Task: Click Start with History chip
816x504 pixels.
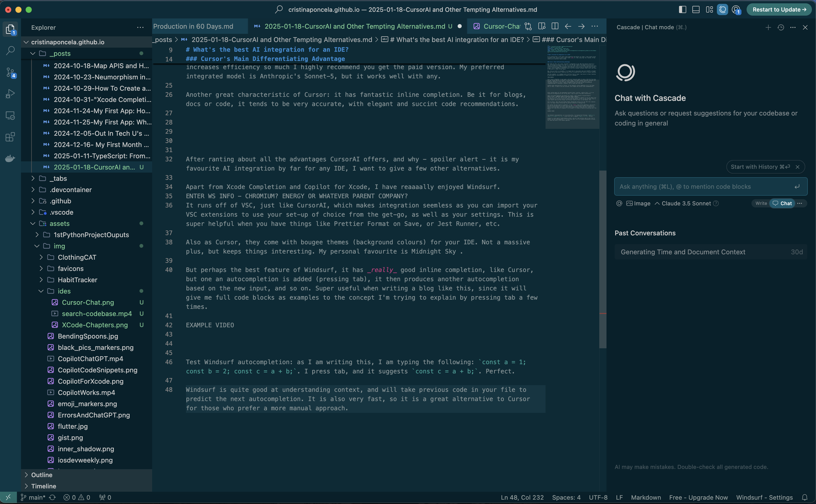Action: point(760,167)
